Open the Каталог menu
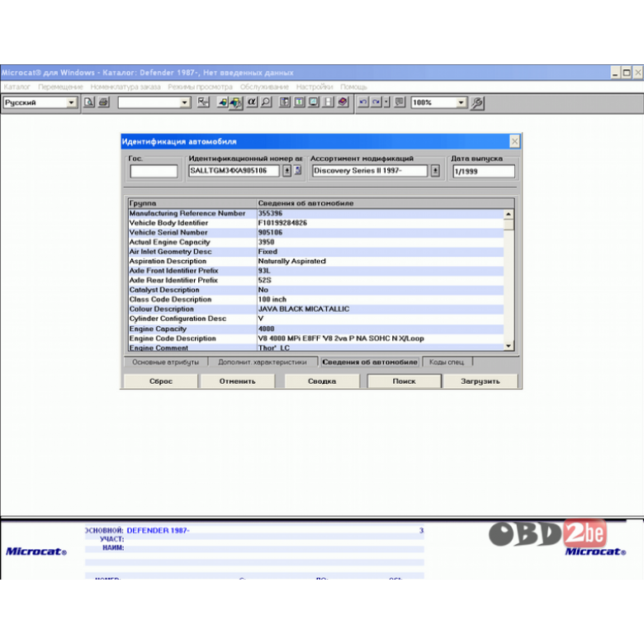The height and width of the screenshot is (644, 644). point(17,87)
